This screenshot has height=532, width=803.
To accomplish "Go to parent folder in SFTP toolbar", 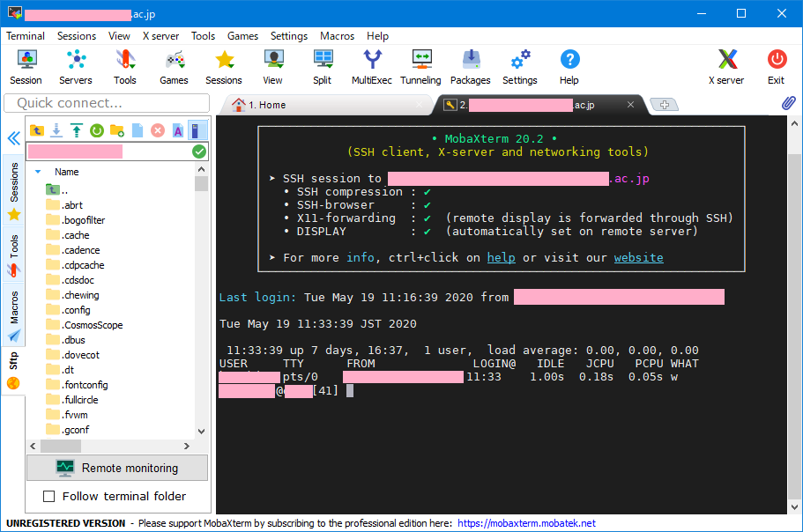I will (x=37, y=131).
